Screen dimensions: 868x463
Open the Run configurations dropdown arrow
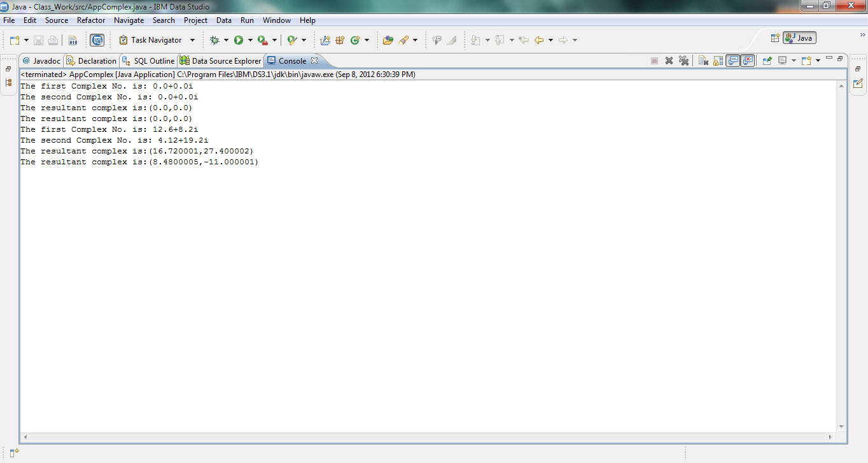click(250, 39)
